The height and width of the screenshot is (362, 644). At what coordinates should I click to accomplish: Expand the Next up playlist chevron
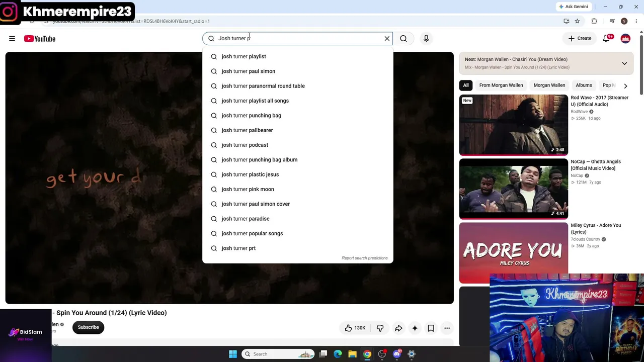[624, 63]
